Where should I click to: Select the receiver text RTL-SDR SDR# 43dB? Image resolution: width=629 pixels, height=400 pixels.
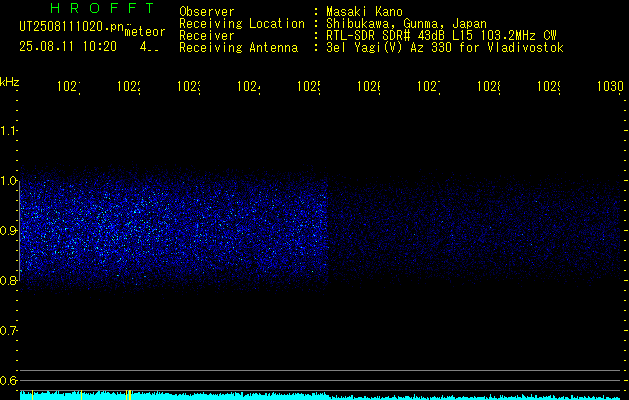point(386,36)
